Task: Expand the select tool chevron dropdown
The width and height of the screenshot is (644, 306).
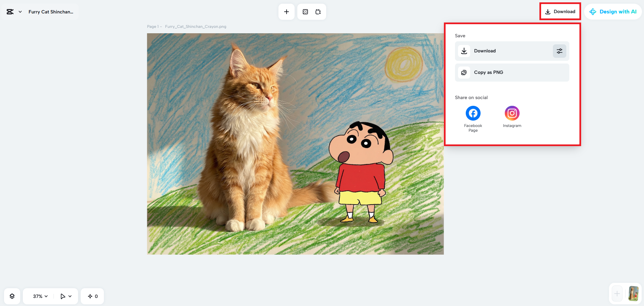Action: (70, 296)
